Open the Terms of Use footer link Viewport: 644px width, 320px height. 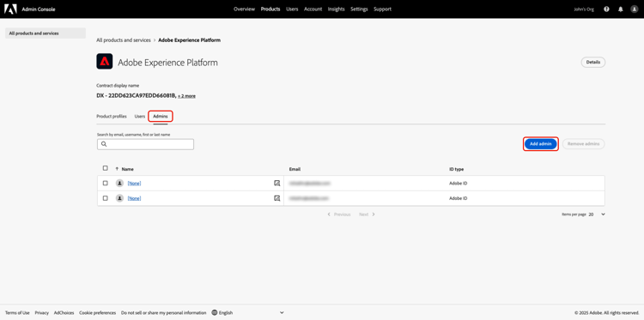tap(17, 312)
